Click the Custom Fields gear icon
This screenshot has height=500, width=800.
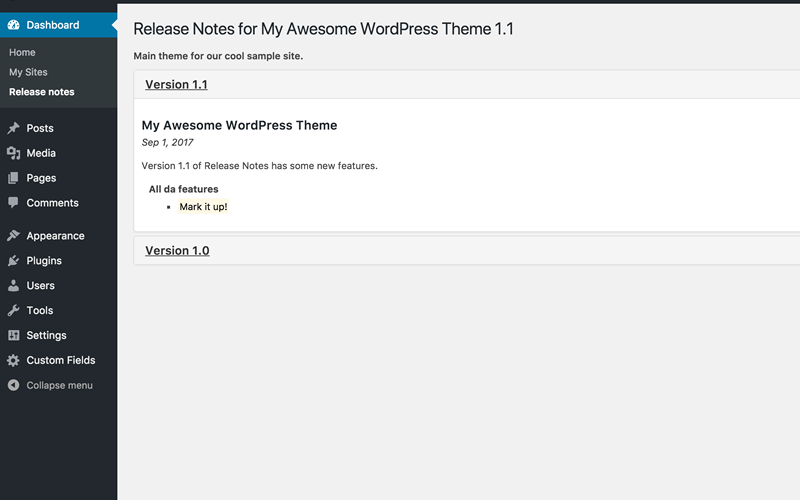pos(14,360)
